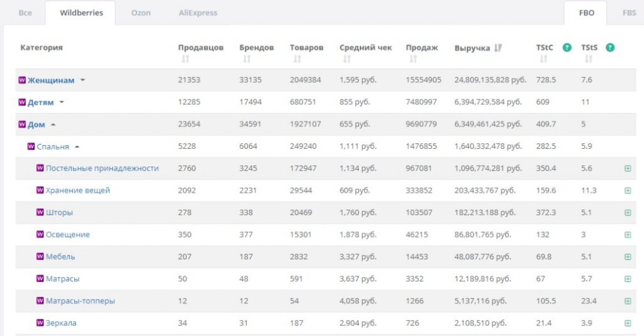Sort table by Продавцов column arrows

click(185, 59)
